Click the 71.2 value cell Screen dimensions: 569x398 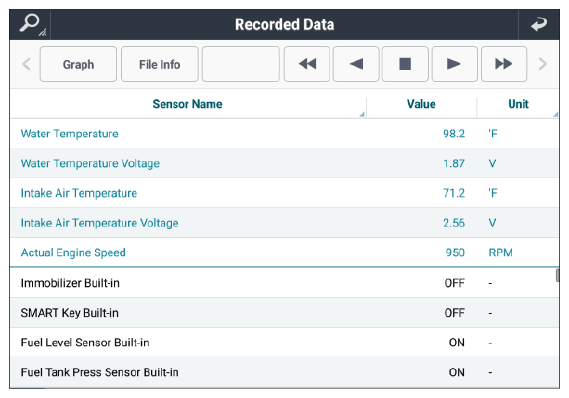pos(454,193)
